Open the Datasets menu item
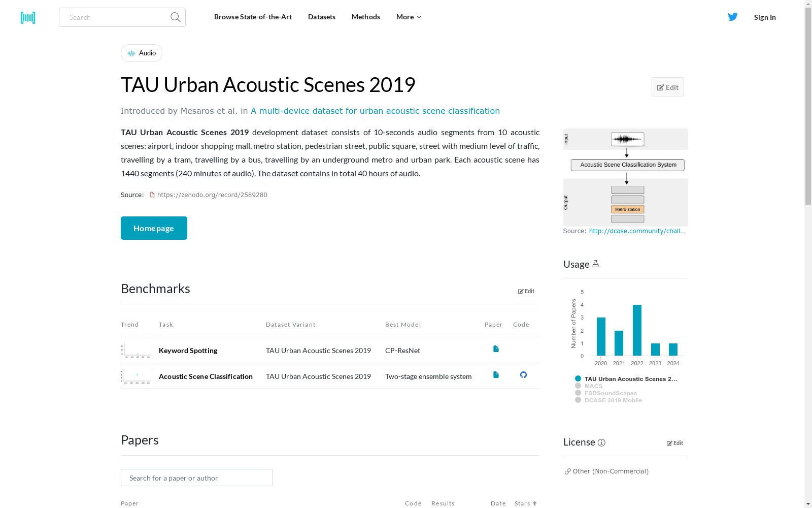The height and width of the screenshot is (508, 812). pos(321,17)
